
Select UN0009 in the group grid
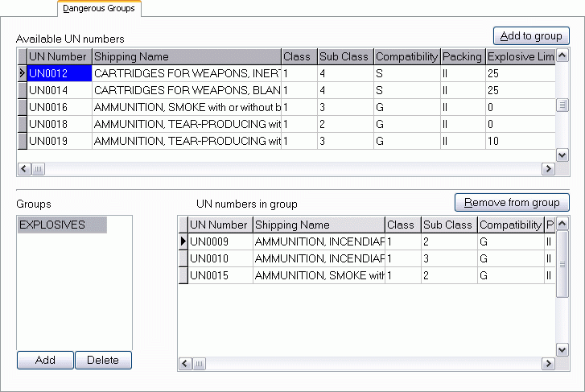(220, 241)
